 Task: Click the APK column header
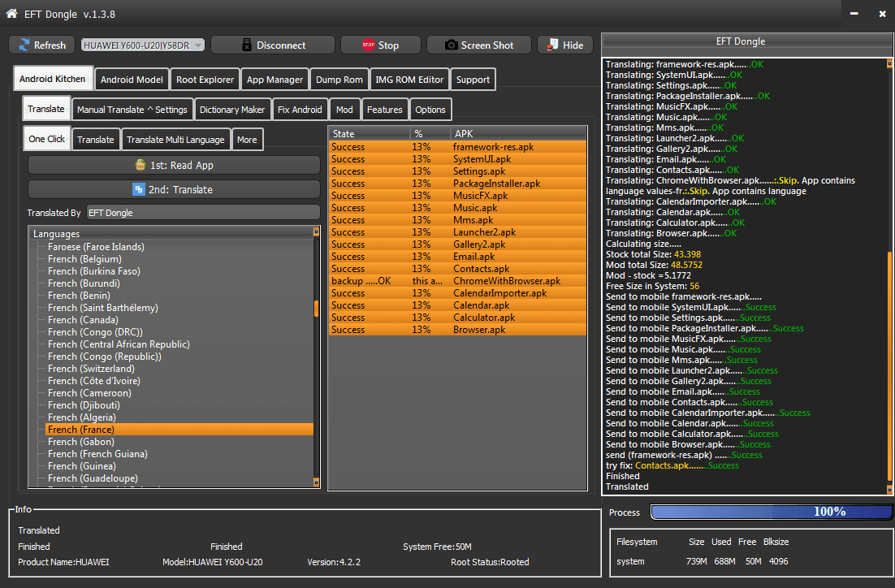click(x=517, y=133)
